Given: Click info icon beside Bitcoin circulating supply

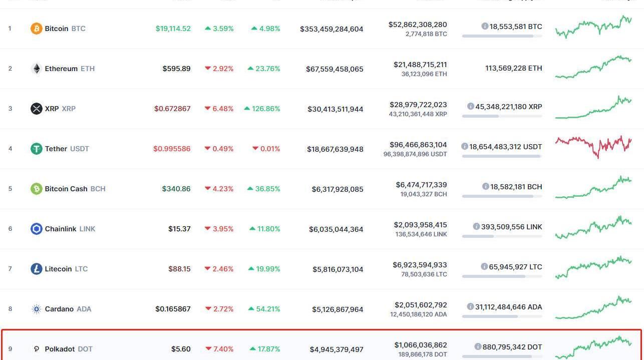Looking at the screenshot, I should 485,26.
